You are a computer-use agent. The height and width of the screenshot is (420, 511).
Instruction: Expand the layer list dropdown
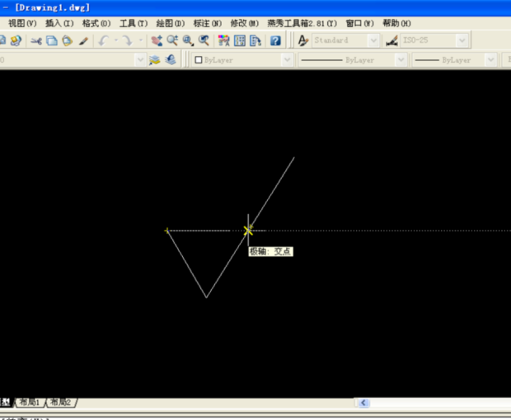140,60
